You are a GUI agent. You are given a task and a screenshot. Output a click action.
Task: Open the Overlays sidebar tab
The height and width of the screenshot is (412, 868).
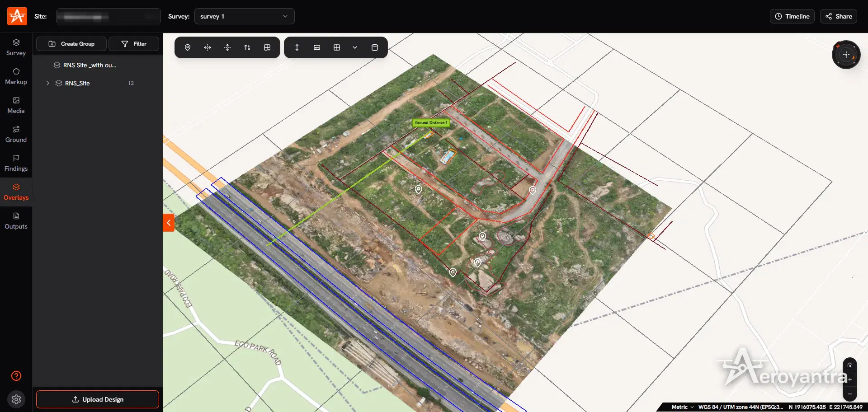tap(16, 192)
